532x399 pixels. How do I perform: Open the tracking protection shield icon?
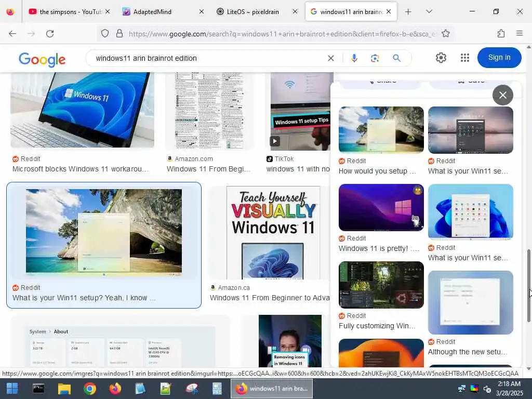pyautogui.click(x=105, y=34)
